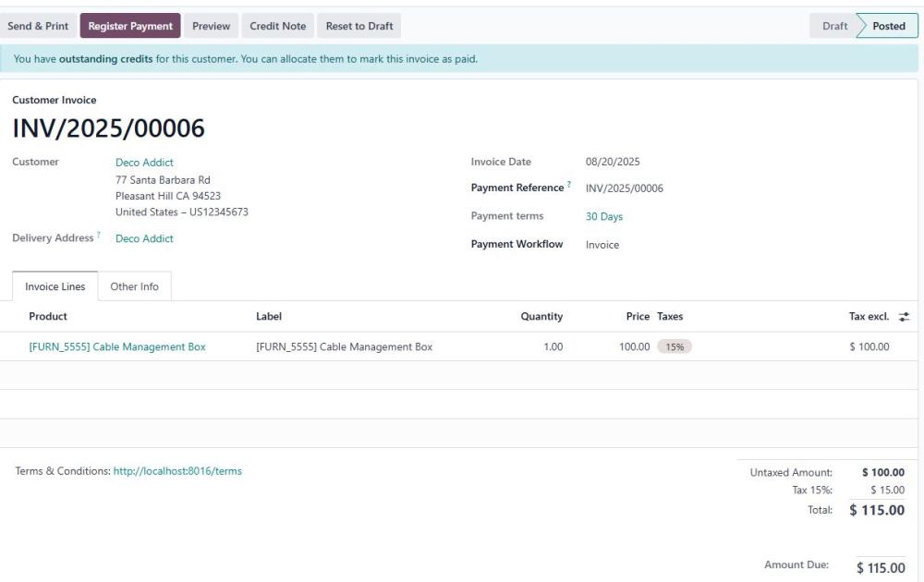Select the Price column header

pyautogui.click(x=638, y=316)
